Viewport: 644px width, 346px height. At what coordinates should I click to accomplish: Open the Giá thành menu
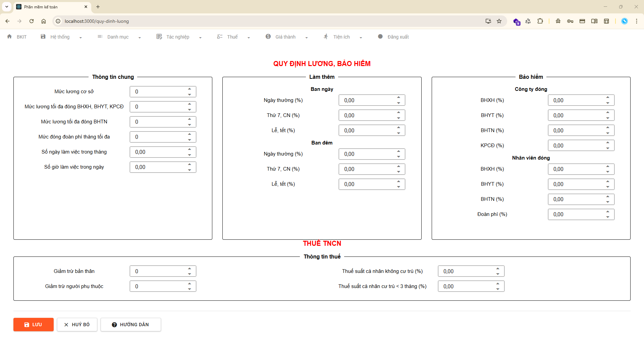(285, 37)
